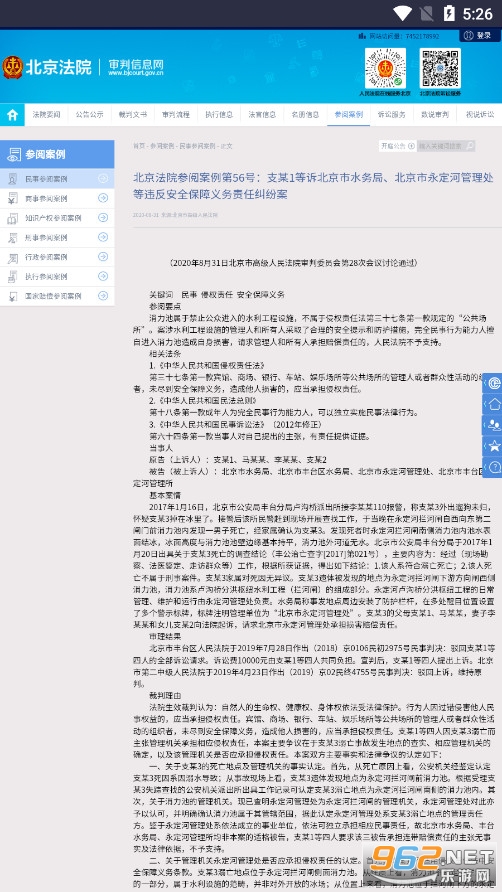Open the floating help question icon

[x=493, y=467]
